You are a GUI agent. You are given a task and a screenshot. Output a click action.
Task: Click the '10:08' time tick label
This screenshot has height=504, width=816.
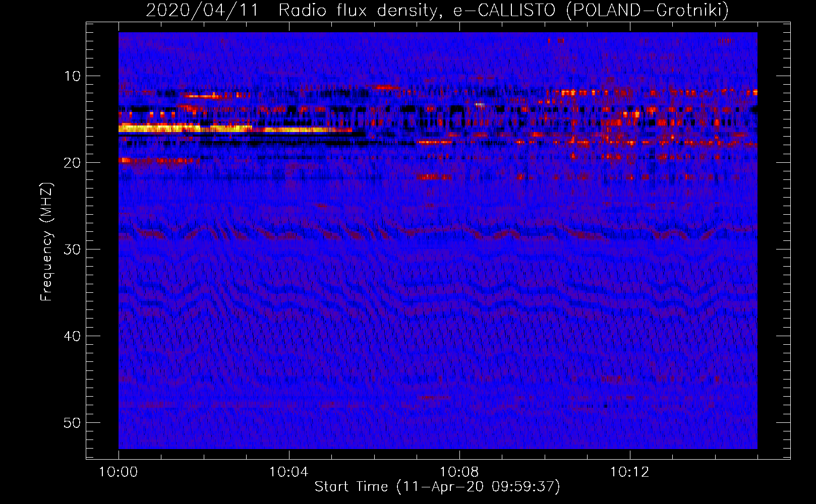(459, 472)
